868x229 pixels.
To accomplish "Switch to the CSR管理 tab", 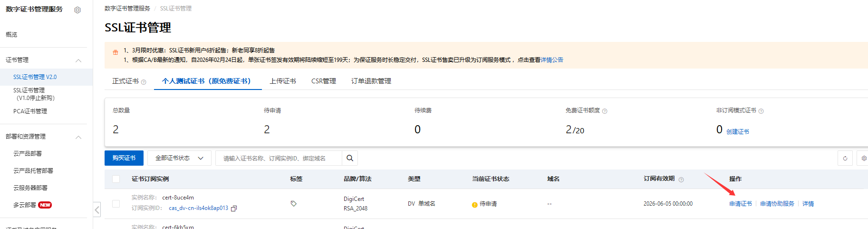I will [324, 81].
